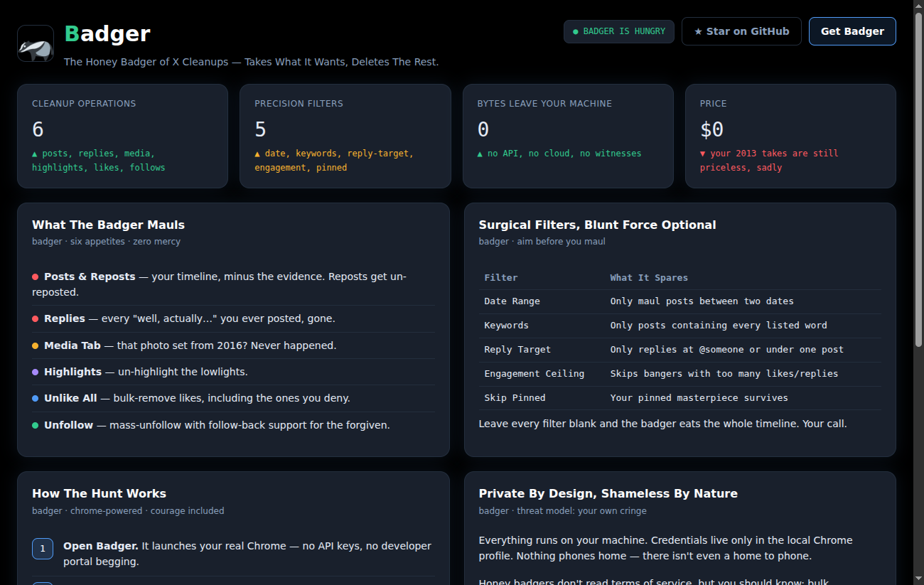Select the Badger title heading
Screen dimensions: 924x585
(x=107, y=33)
